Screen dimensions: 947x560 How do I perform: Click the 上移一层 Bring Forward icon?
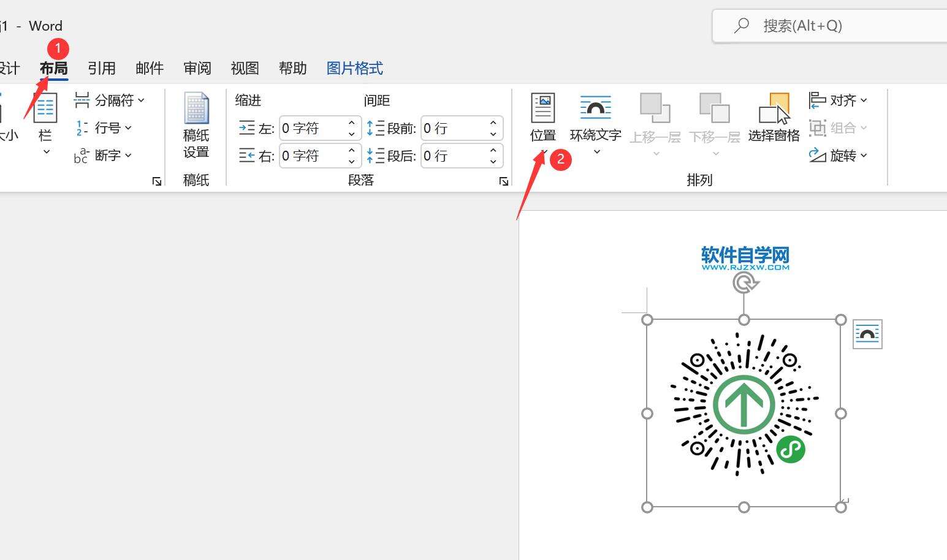[655, 108]
